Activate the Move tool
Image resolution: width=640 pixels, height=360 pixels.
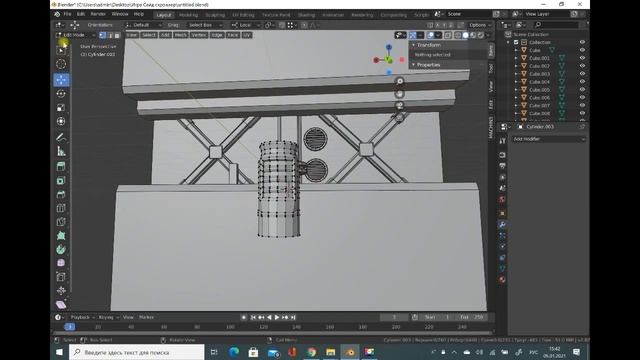61,80
